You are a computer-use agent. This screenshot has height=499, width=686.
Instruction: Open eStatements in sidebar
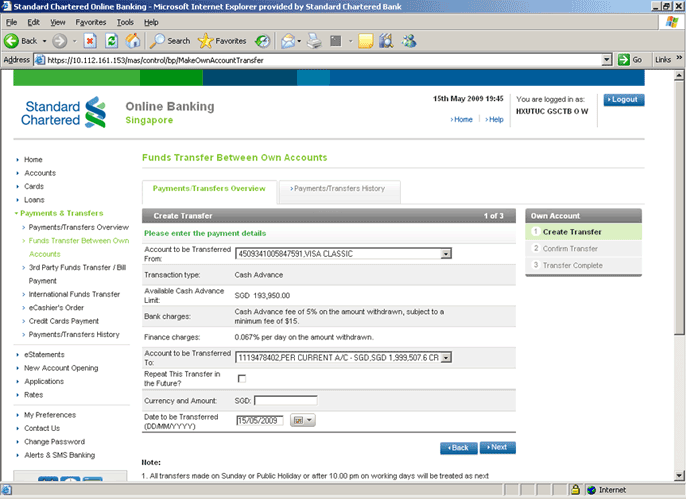click(44, 355)
